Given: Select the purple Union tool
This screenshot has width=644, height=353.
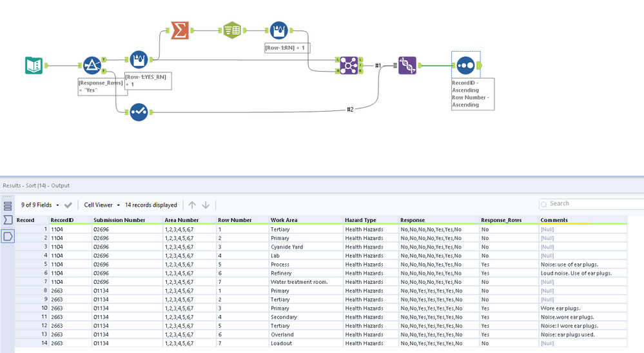Looking at the screenshot, I should click(x=407, y=65).
